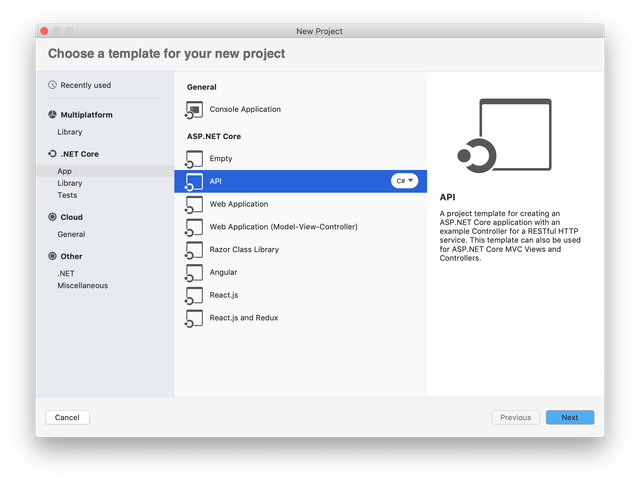Click the Razor Class Library icon
The width and height of the screenshot is (640, 484).
(x=194, y=250)
